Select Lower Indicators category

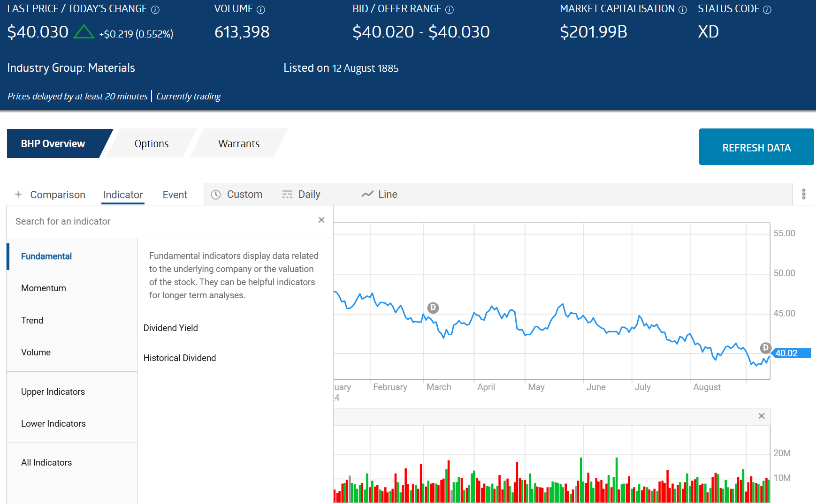point(72,423)
